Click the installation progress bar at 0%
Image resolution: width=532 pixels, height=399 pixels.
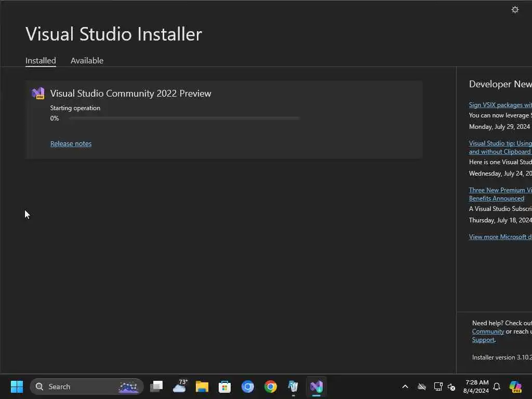(x=184, y=118)
